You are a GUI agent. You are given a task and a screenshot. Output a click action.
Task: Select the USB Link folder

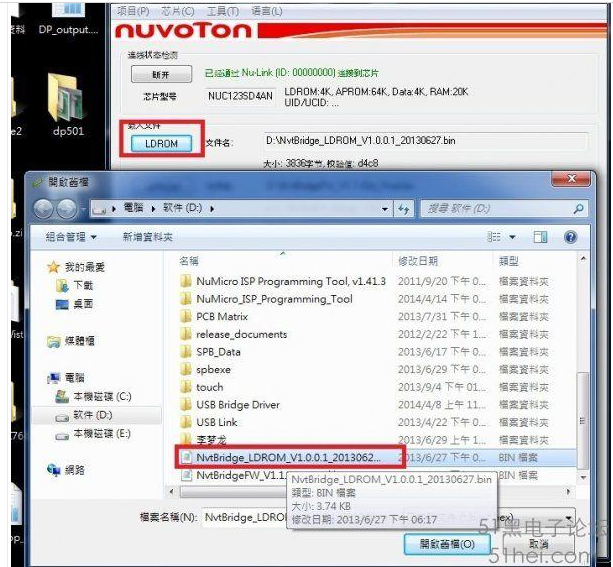210,422
